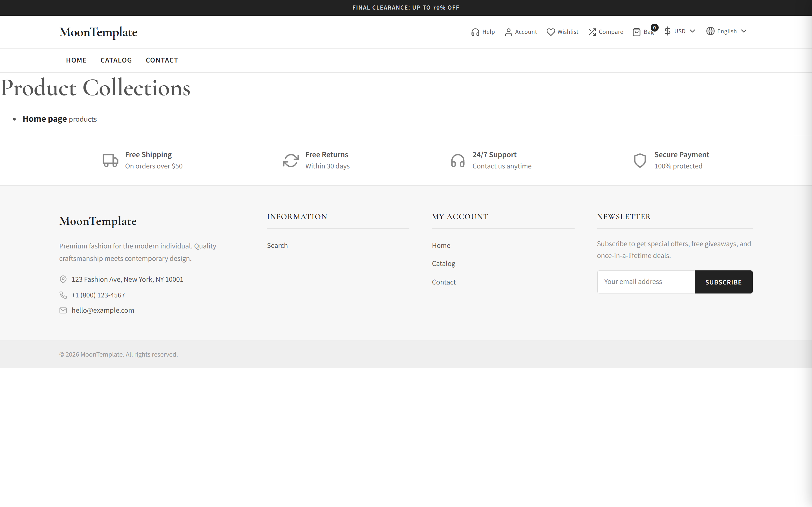This screenshot has height=507, width=812.
Task: Click the footer envelope email icon
Action: coord(63,310)
